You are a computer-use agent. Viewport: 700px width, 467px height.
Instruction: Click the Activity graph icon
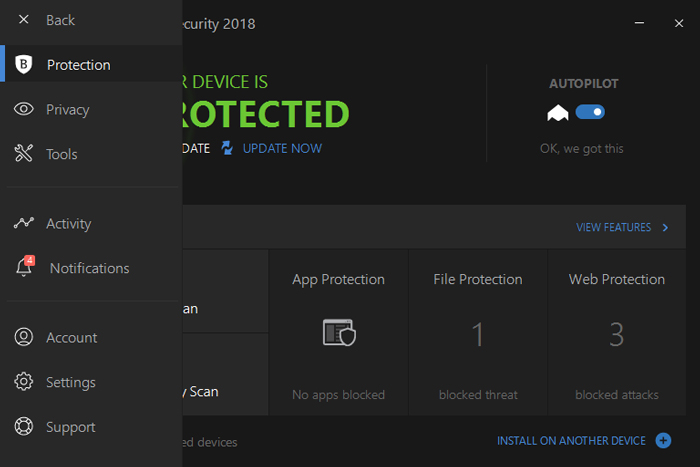click(24, 224)
